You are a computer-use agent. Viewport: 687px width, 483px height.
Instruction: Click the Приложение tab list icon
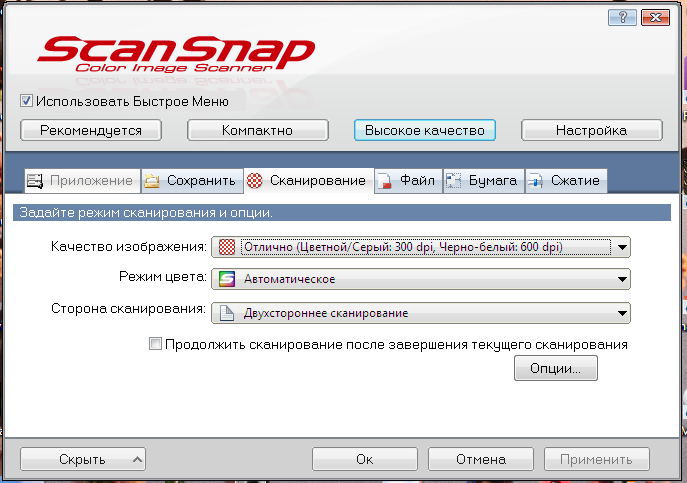(x=35, y=181)
